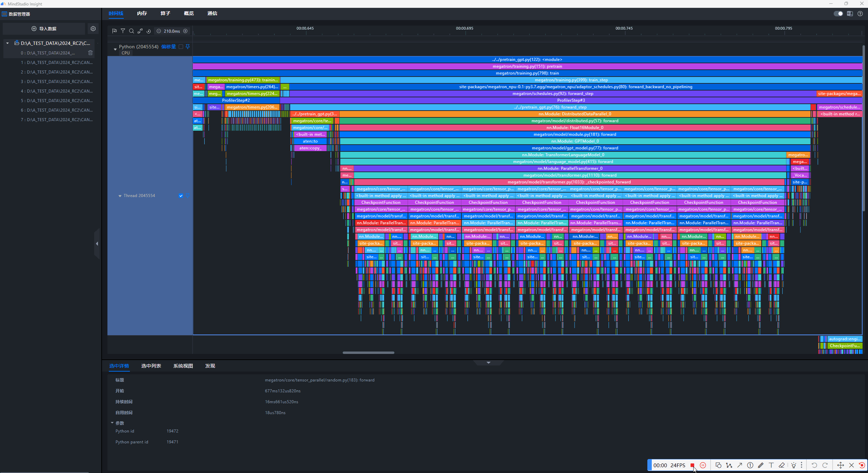The height and width of the screenshot is (473, 868).
Task: Zoom out timeline with the minus button
Action: 159,31
